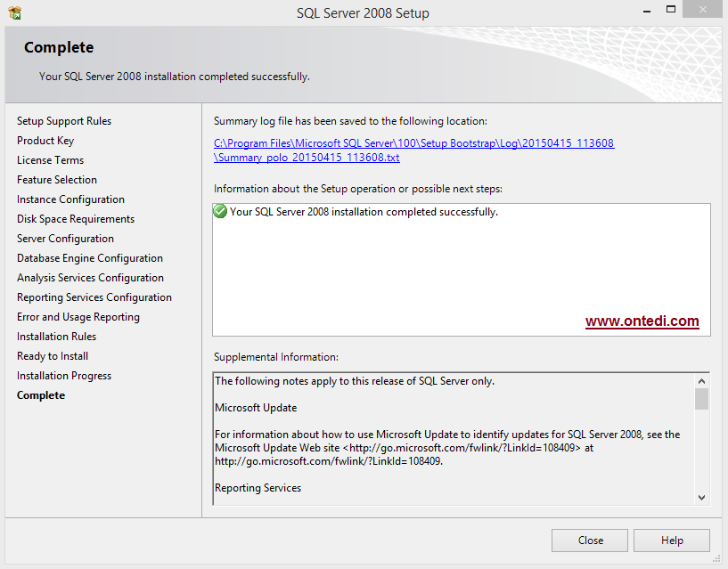Select the Installation Rules step
This screenshot has height=569, width=728.
[56, 337]
